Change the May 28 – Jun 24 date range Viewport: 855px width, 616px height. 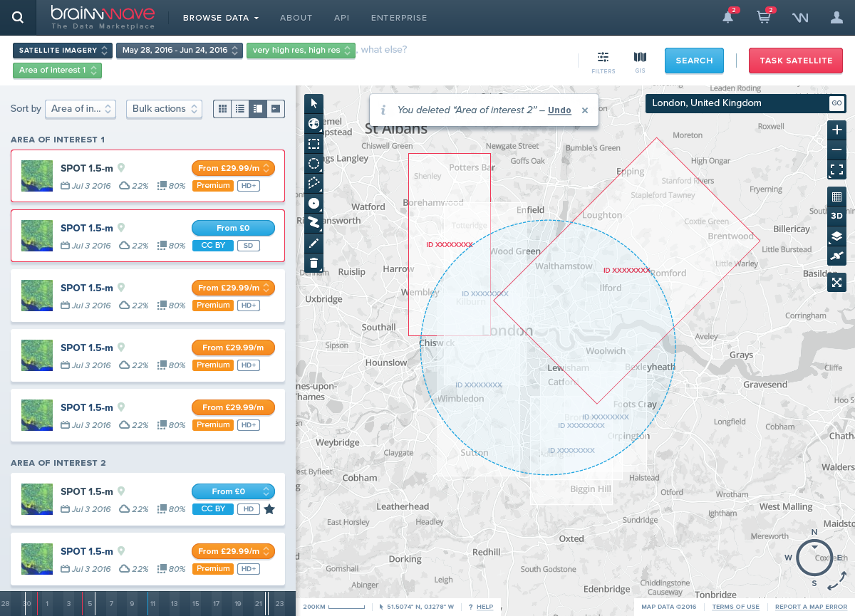[x=180, y=51]
